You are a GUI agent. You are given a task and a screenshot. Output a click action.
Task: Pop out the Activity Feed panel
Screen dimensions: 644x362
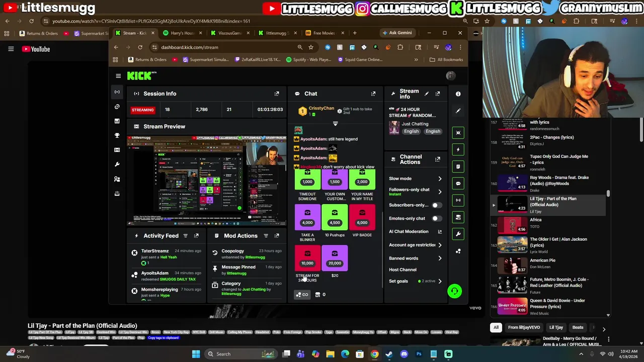[x=196, y=236]
